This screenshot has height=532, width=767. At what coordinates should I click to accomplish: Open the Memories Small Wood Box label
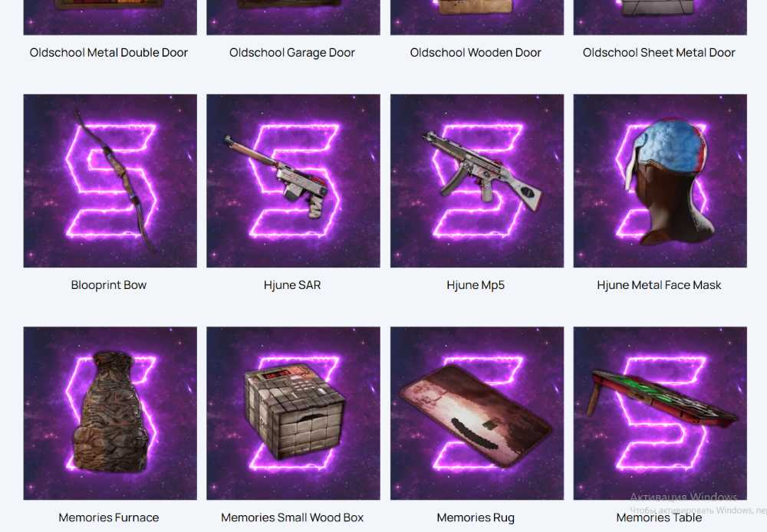292,517
